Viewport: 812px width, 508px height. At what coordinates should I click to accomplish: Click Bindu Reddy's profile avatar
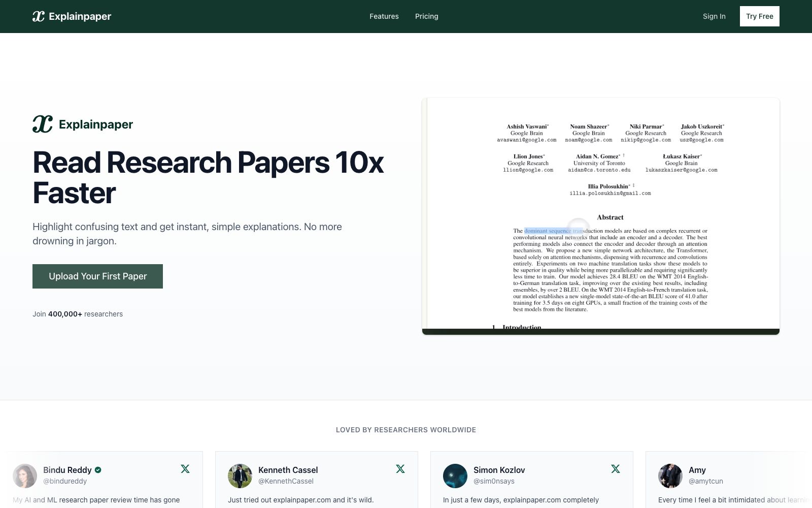[x=25, y=476]
